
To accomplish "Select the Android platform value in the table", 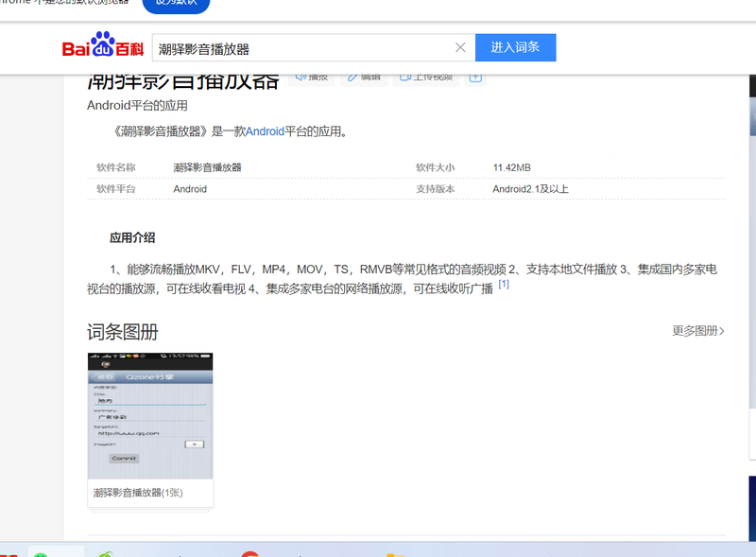I will pos(190,189).
